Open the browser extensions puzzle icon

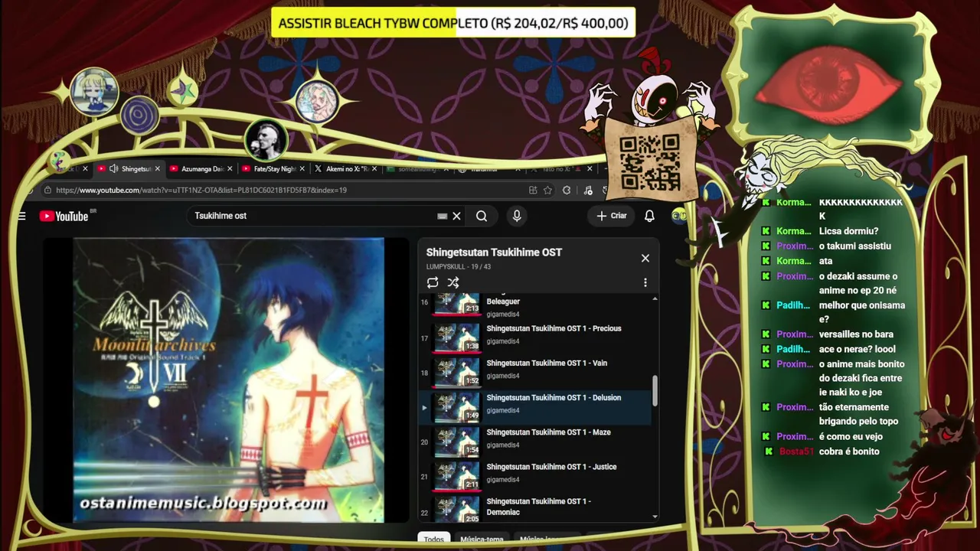[x=567, y=191]
